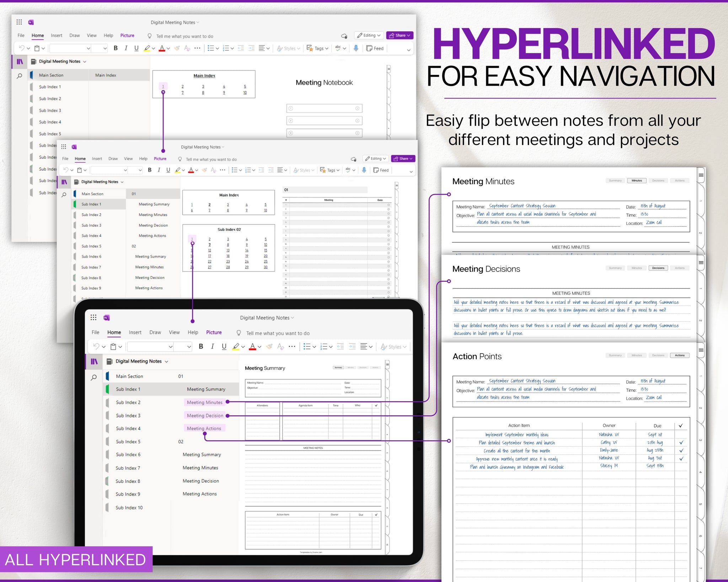The width and height of the screenshot is (728, 582).
Task: Click the tablet notebooks library icon
Action: tap(94, 361)
